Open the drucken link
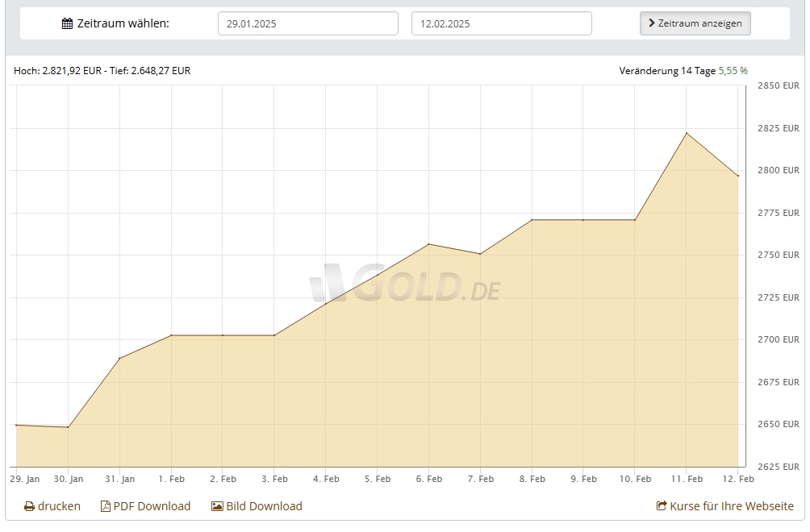Screen dimensions: 810x532 point(52,506)
